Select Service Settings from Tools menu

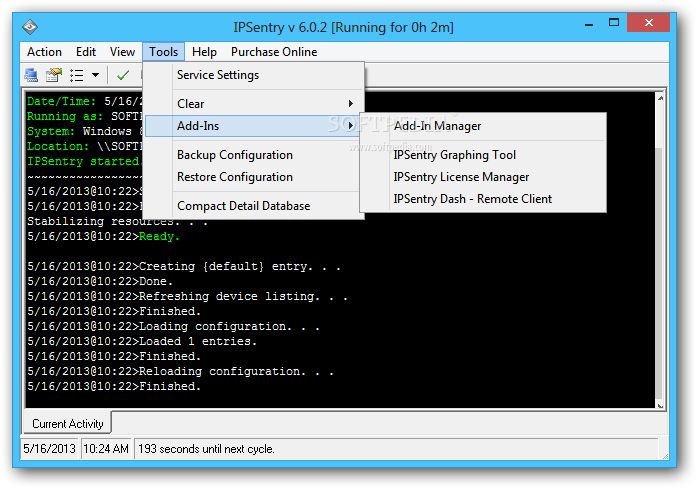[254, 75]
